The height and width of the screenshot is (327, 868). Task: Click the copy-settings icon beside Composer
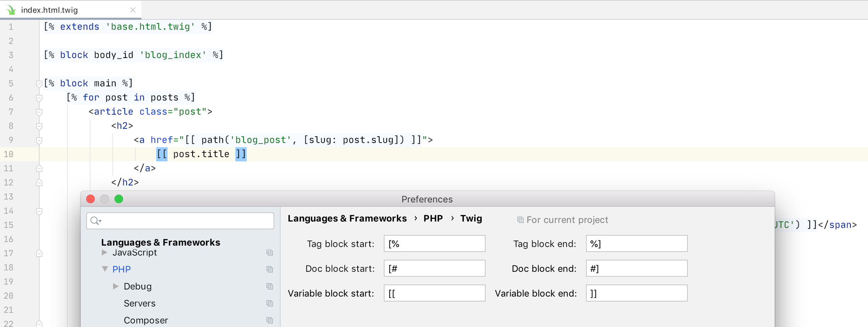pyautogui.click(x=270, y=320)
